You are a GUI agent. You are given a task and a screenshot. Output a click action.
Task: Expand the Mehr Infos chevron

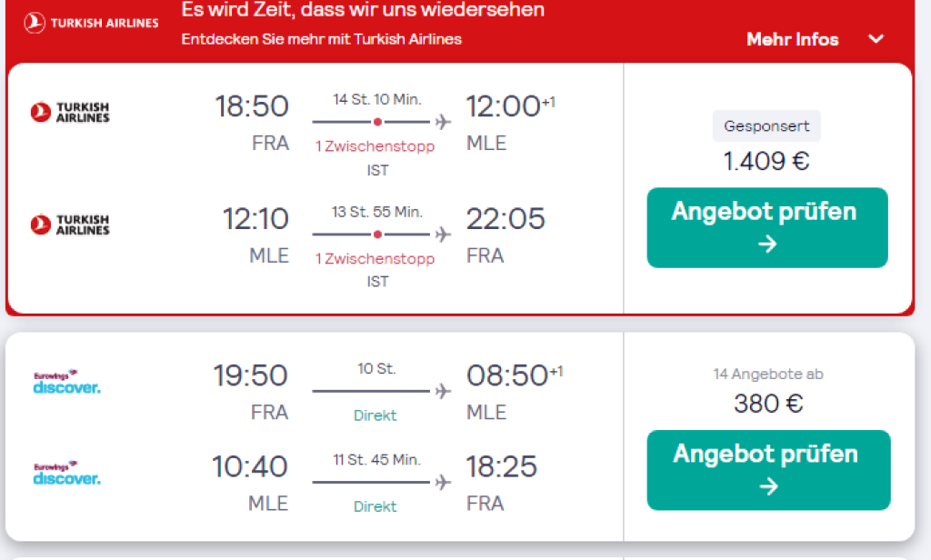(x=876, y=39)
